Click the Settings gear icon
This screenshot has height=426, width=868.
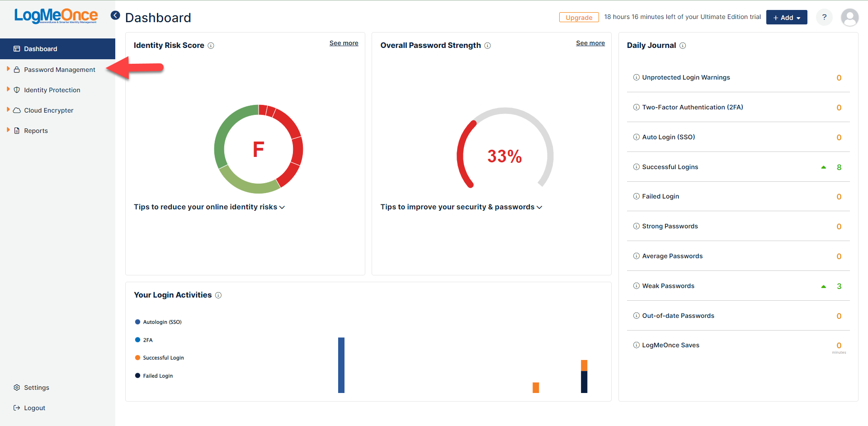[x=17, y=388]
